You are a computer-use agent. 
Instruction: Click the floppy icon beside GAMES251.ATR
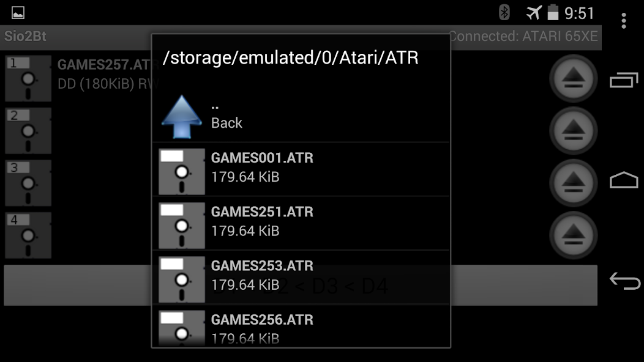pos(181,225)
